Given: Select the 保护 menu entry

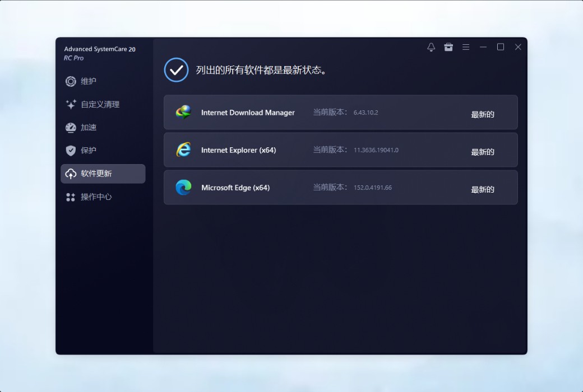Looking at the screenshot, I should 103,151.
